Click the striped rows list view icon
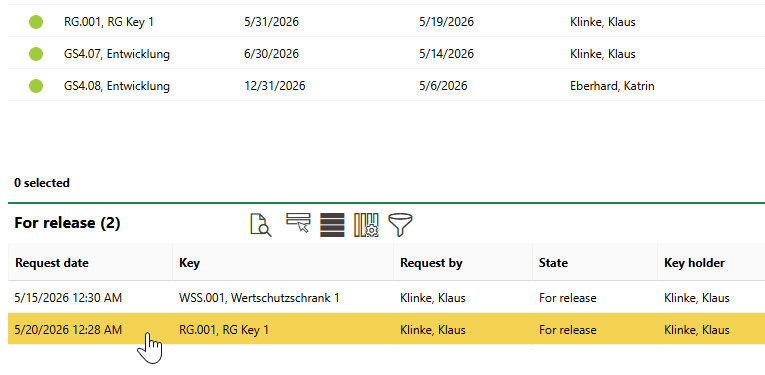Viewport: 765px width, 375px height. [x=332, y=225]
